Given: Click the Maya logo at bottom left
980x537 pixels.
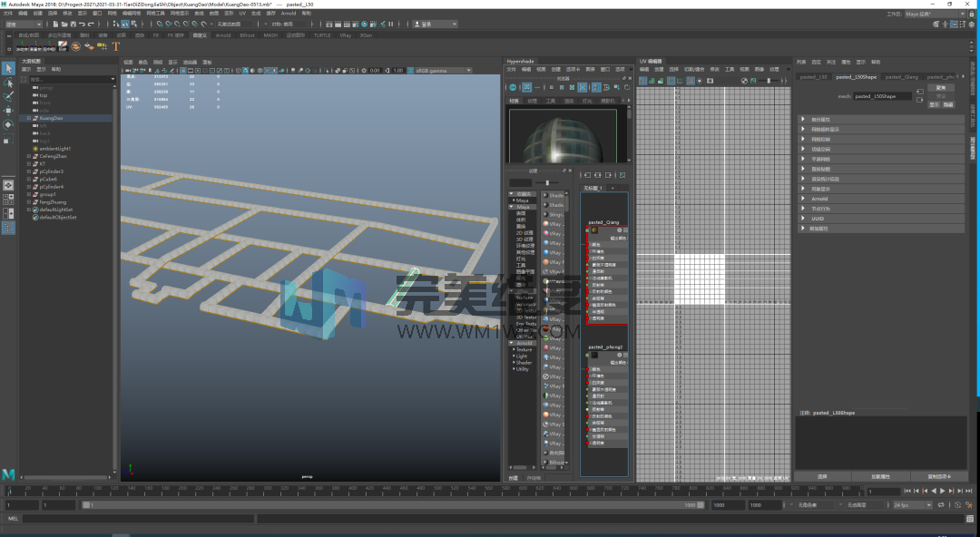Looking at the screenshot, I should pyautogui.click(x=8, y=474).
